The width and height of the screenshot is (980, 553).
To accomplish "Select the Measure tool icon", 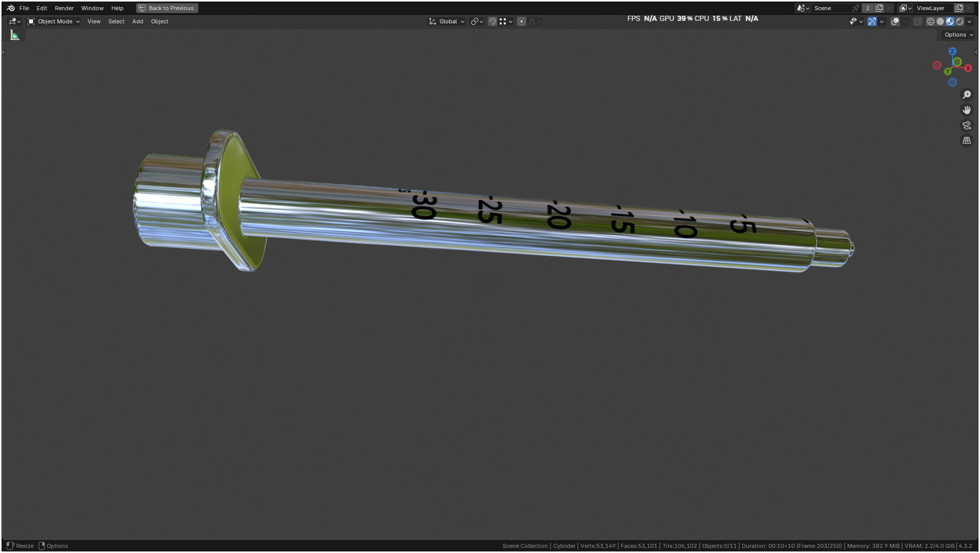I will [15, 35].
